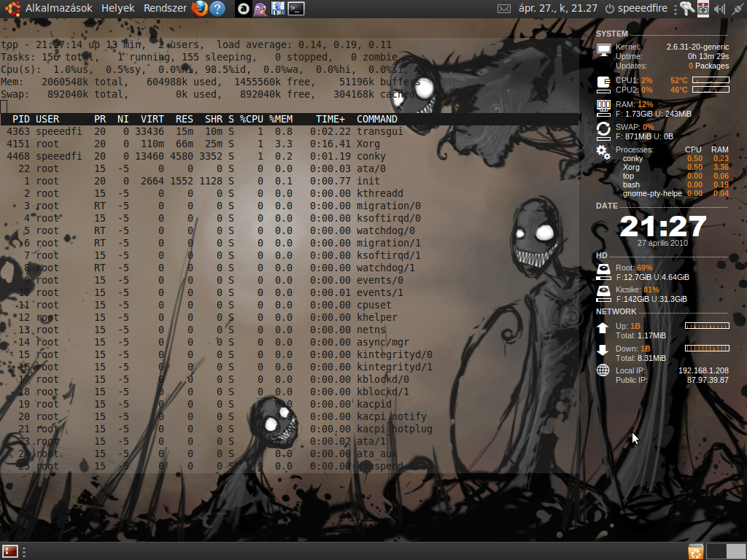Click the conky process row in top output

pyautogui.click(x=289, y=156)
